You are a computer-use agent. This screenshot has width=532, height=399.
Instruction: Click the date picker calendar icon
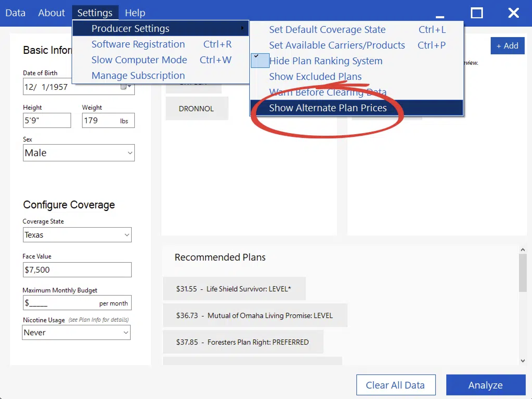click(124, 87)
